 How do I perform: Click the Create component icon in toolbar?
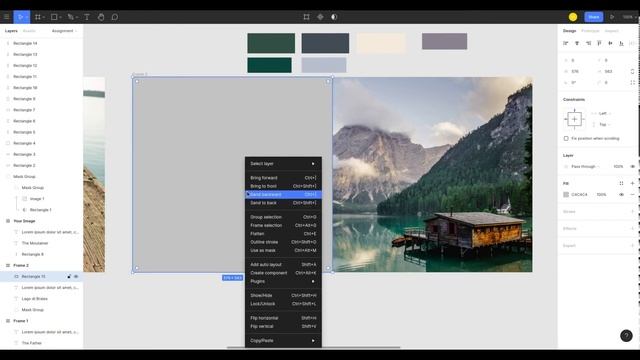(x=320, y=17)
